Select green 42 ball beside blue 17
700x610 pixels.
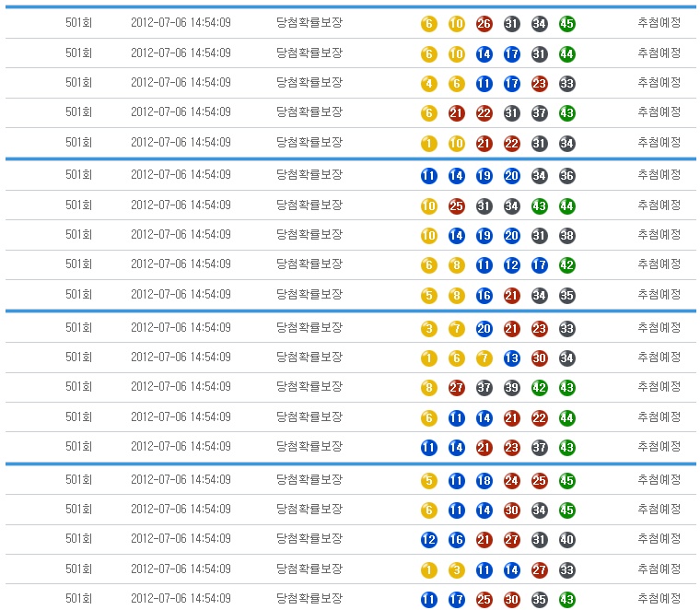click(566, 265)
